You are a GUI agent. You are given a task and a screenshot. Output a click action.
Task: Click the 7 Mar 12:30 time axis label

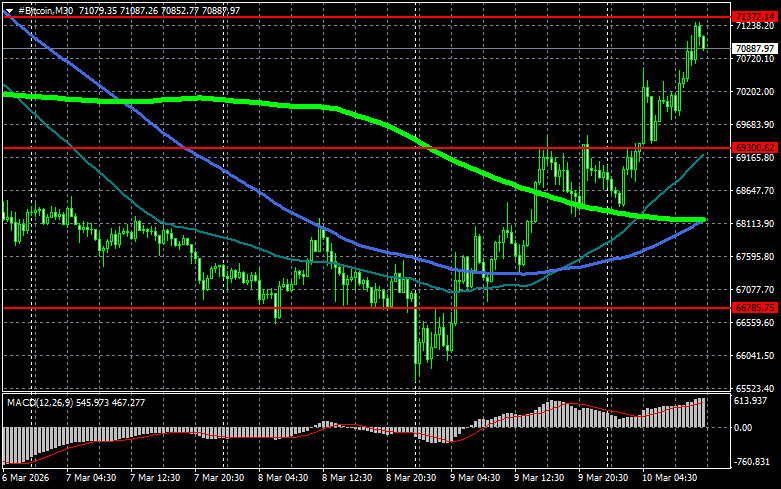point(155,478)
